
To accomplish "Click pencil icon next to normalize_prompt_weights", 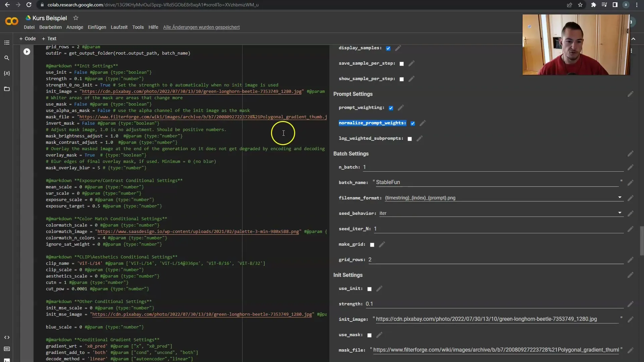I will coord(423,123).
